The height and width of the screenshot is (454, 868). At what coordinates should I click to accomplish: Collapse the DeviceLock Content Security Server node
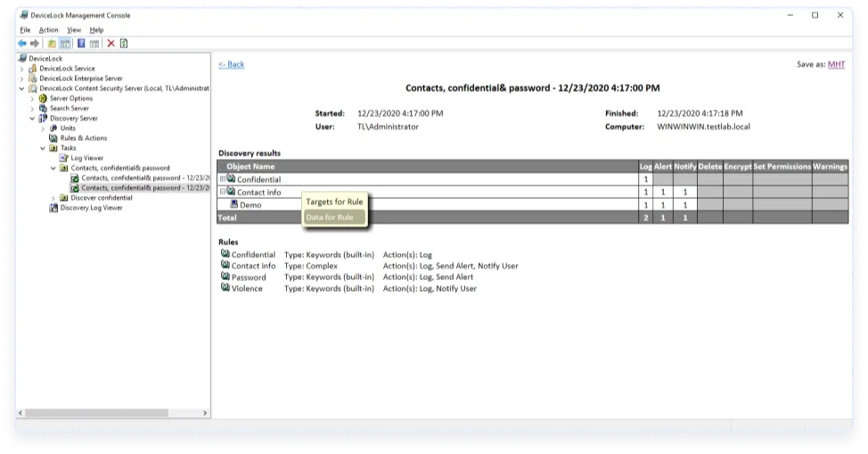(22, 88)
